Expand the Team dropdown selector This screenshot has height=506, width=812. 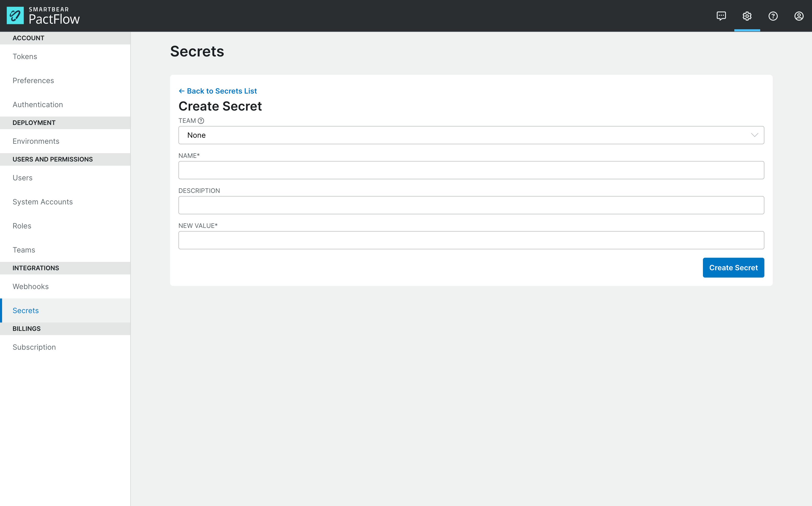471,135
